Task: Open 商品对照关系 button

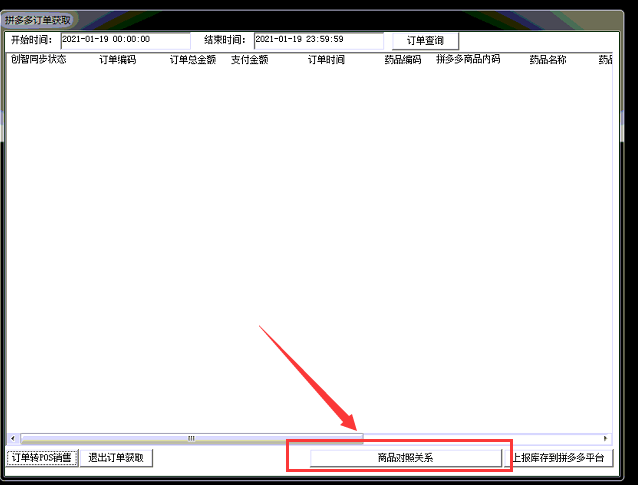Action: coord(406,458)
